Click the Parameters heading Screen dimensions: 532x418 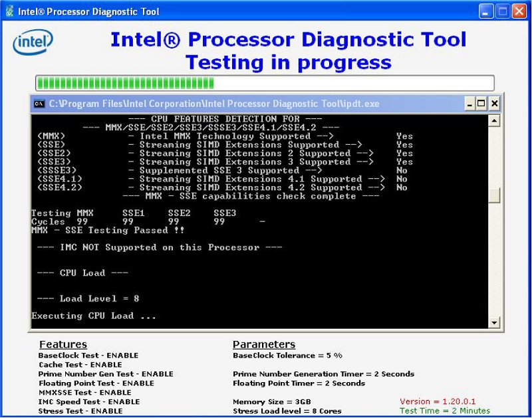coord(264,344)
